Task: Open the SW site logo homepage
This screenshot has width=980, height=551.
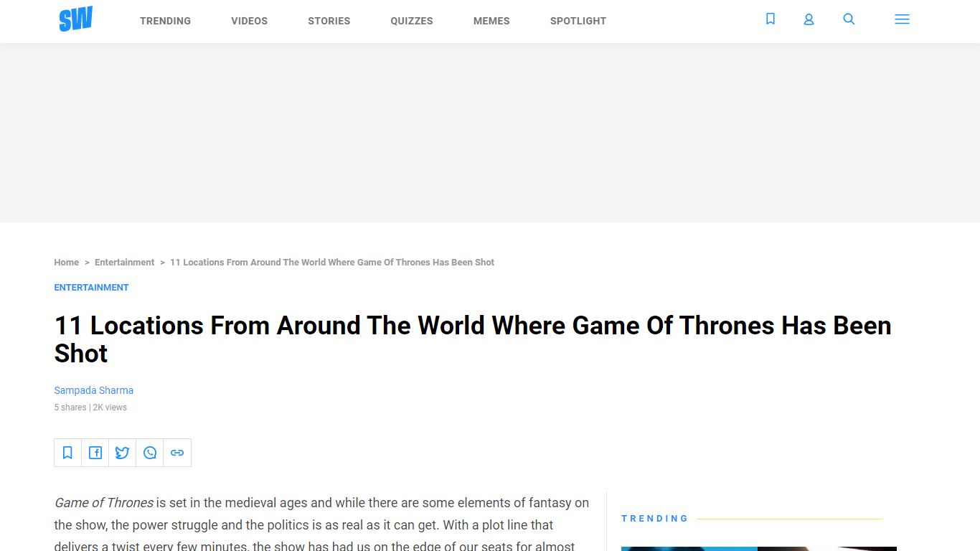Action: (x=75, y=19)
